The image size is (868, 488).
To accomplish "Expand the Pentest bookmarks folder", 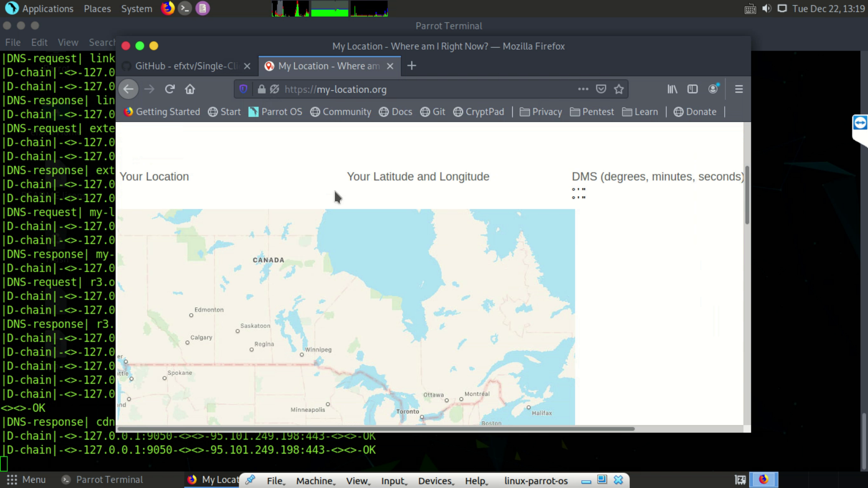I will 592,112.
